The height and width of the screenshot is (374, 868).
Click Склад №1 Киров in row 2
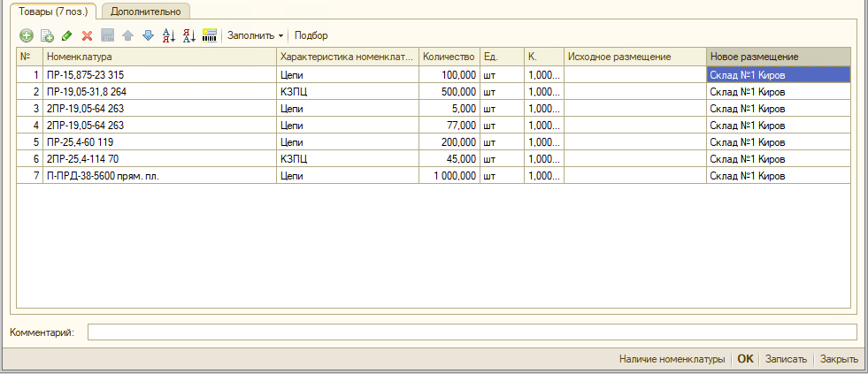[779, 92]
